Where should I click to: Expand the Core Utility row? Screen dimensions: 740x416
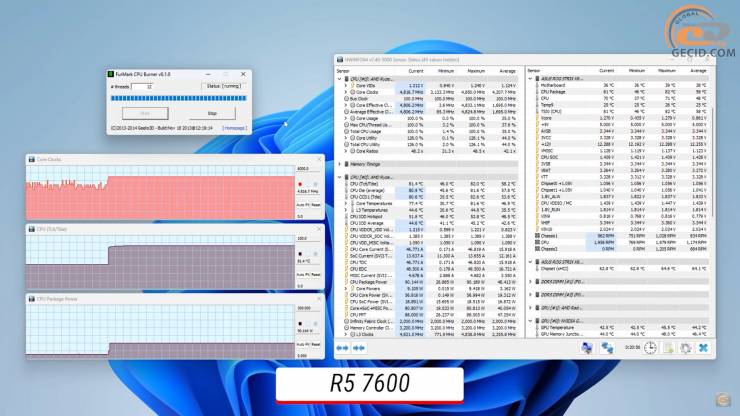point(346,138)
